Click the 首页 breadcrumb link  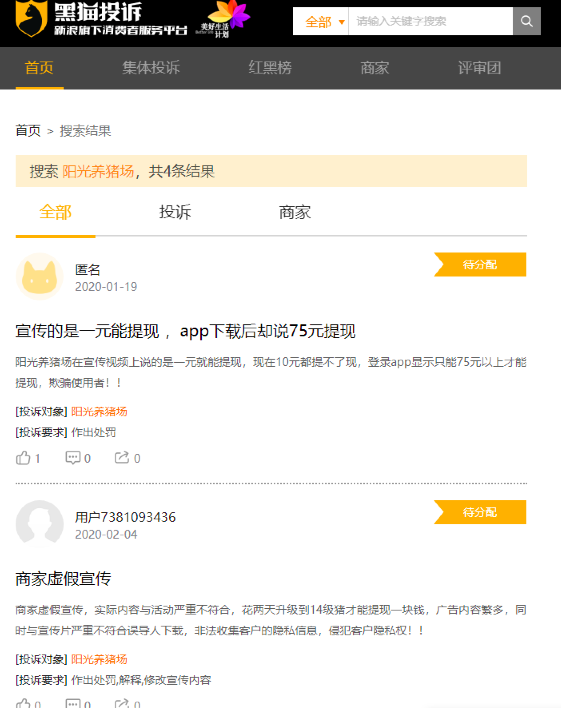(28, 131)
